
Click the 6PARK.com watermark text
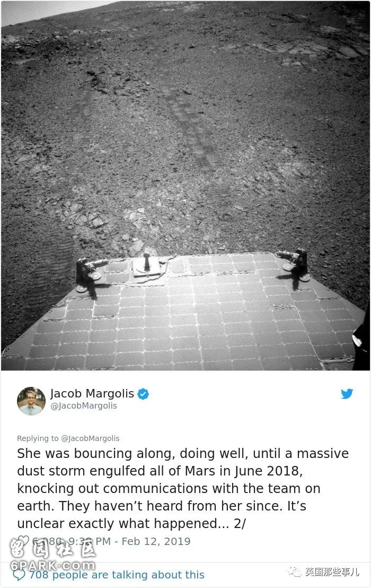tap(53, 565)
